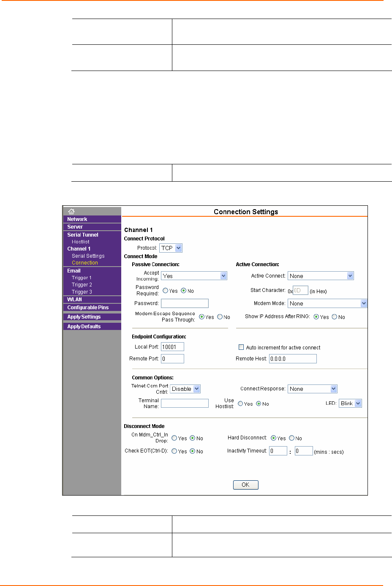Select the Connection sidebar link
The width and height of the screenshot is (392, 586).
pyautogui.click(x=84, y=263)
